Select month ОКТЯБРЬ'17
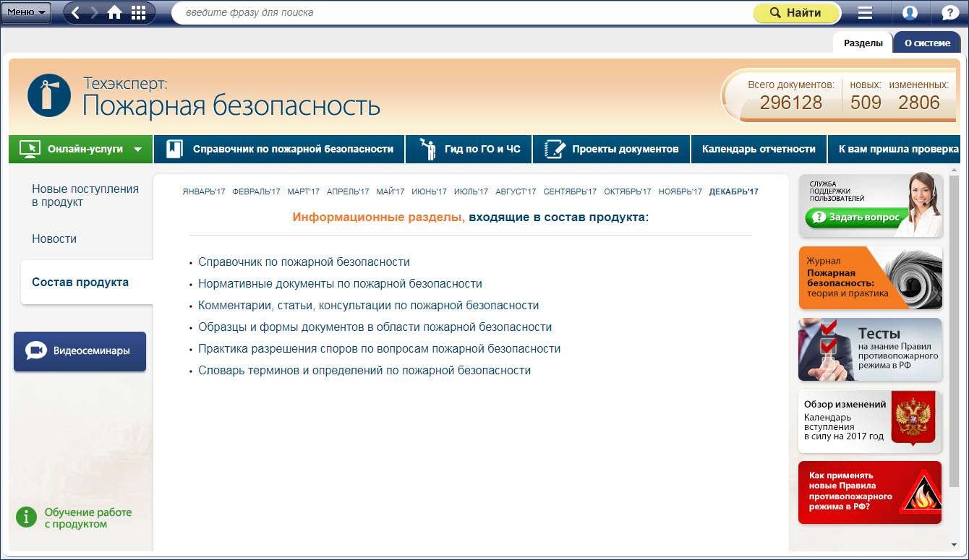969x560 pixels. click(628, 191)
